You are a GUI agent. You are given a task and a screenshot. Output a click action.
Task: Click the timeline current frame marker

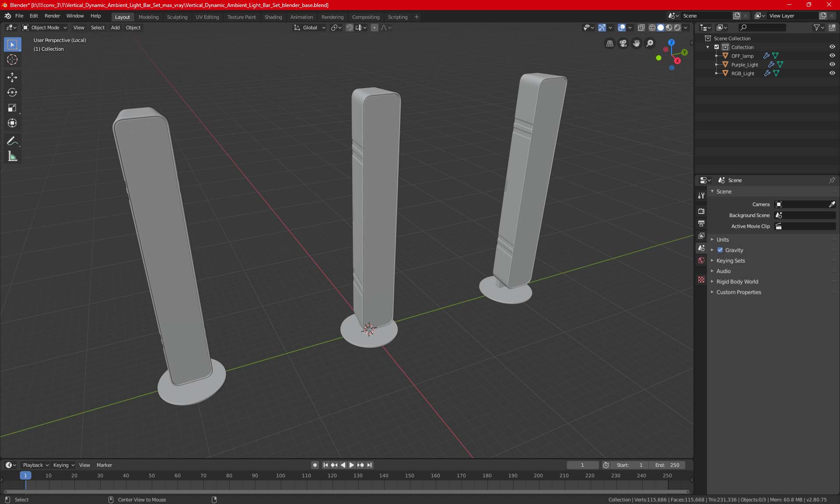(25, 476)
